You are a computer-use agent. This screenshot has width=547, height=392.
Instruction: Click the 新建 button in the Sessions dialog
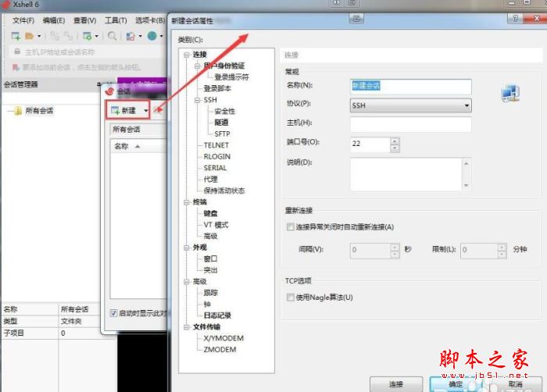click(x=123, y=111)
